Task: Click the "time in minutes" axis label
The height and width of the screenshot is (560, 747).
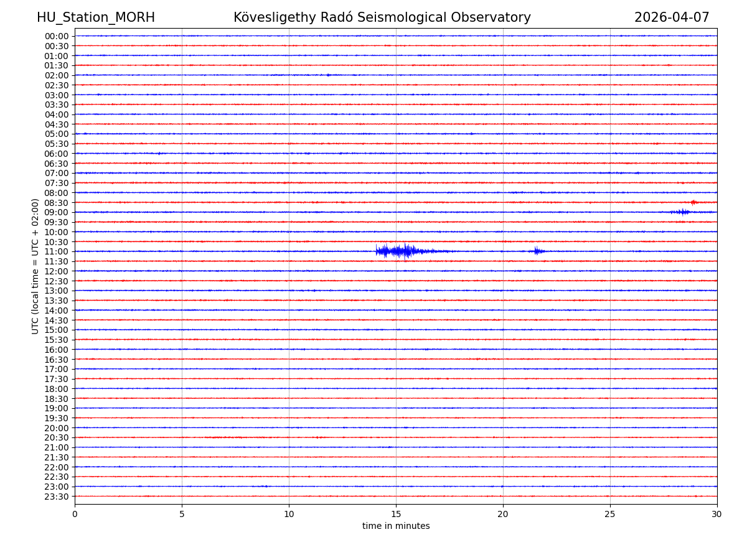Action: (396, 526)
